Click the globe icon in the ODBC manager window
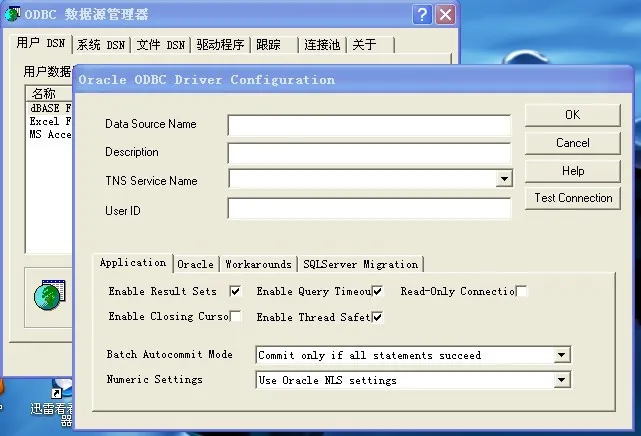641x436 pixels. coord(49,295)
